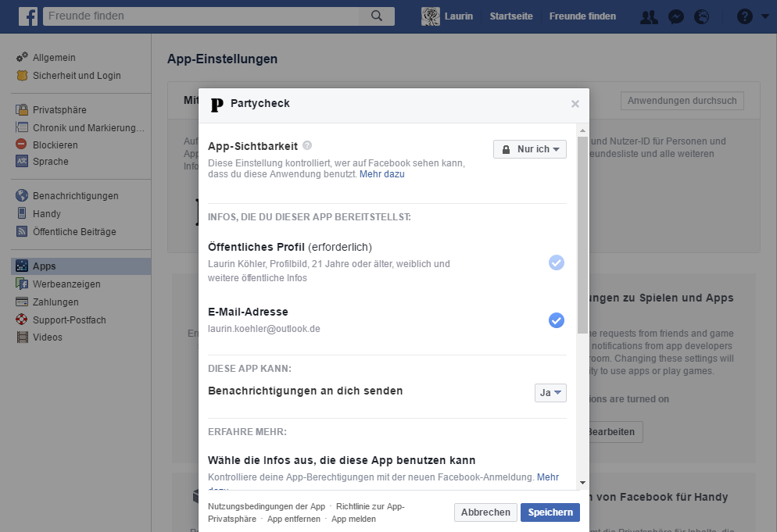
Task: Click the App melden link
Action: [353, 519]
